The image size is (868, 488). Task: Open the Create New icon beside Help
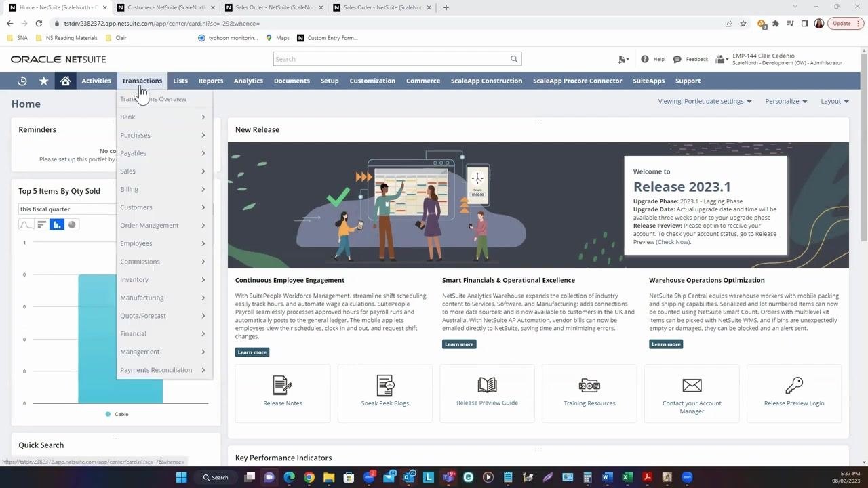pos(623,60)
